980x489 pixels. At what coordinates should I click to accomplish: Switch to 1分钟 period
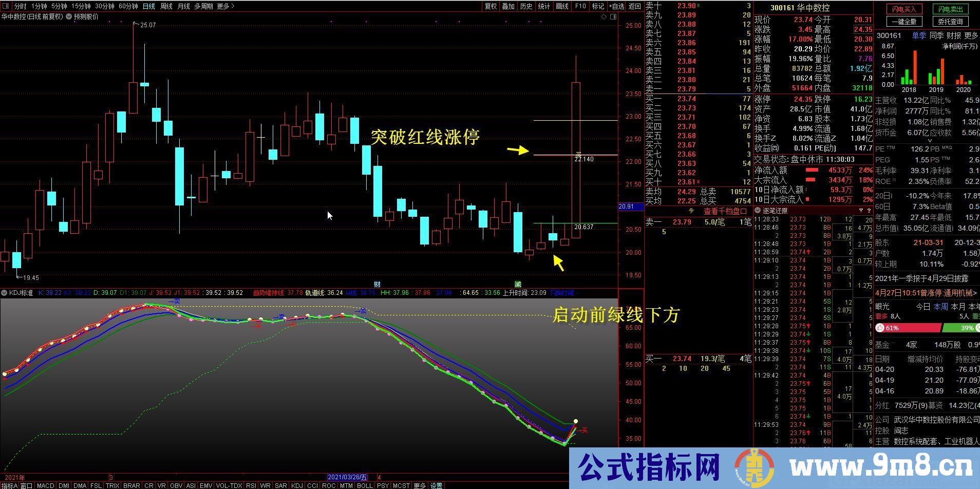tap(39, 6)
